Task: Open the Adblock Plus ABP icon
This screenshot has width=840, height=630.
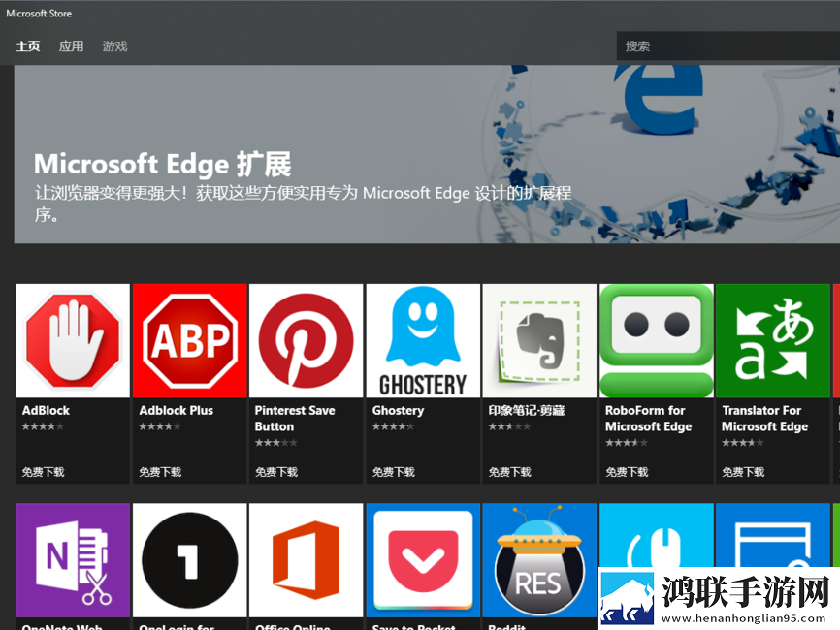Action: point(190,341)
